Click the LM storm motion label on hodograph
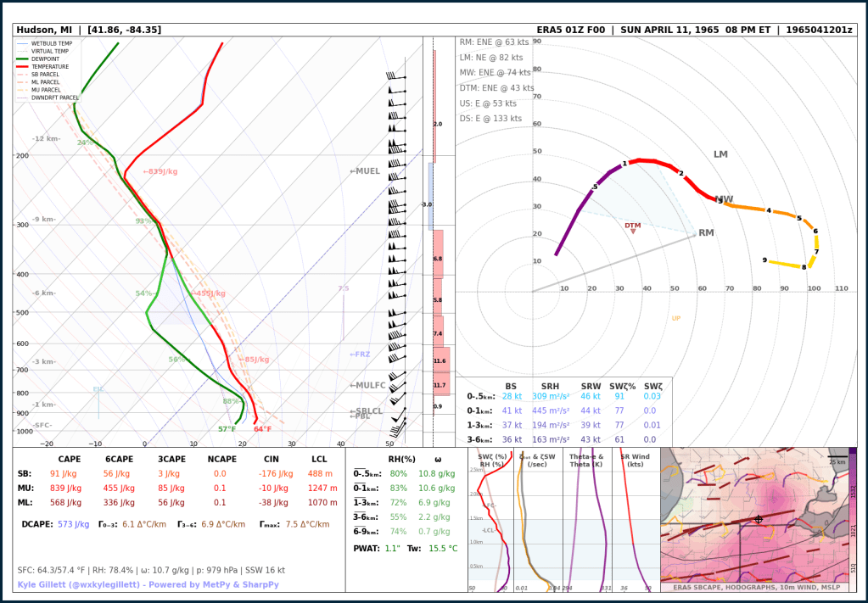This screenshot has height=603, width=868. coord(720,154)
